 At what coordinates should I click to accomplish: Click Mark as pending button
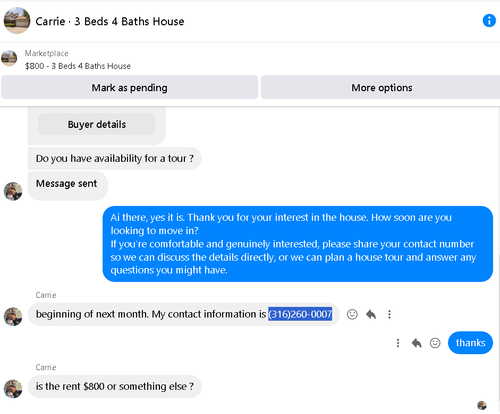coord(130,87)
